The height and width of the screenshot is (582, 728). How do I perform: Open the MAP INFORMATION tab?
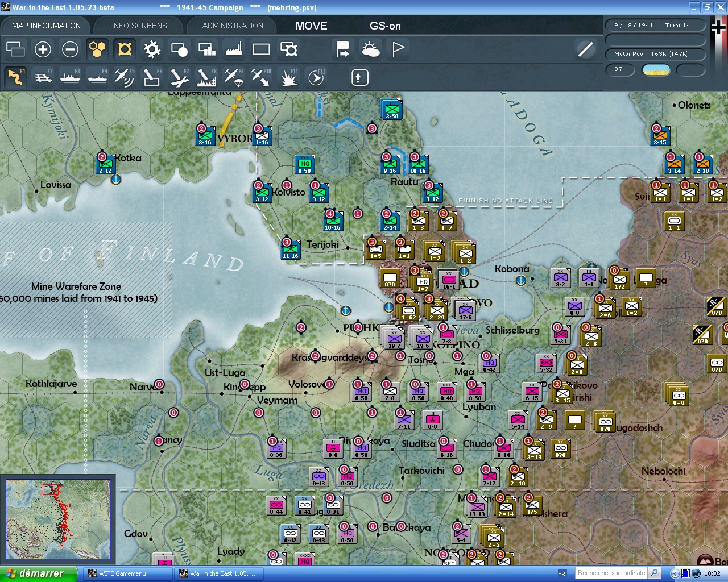46,26
